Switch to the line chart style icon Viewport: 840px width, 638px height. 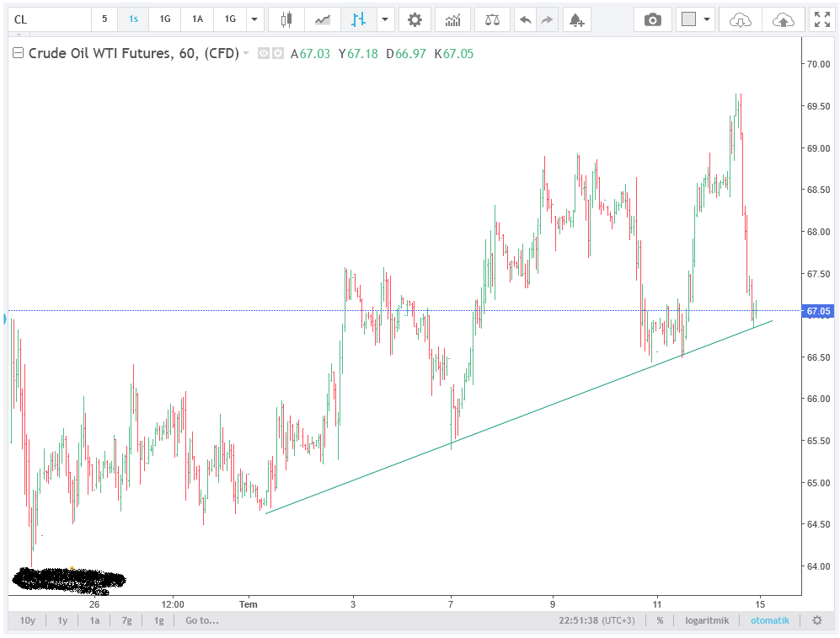tap(323, 19)
